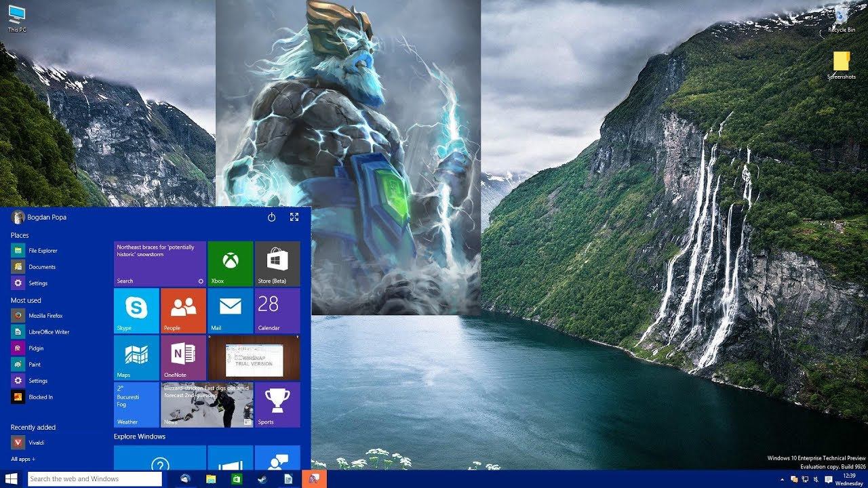Open the Search news headline tile
This screenshot has height=488, width=868.
[160, 264]
